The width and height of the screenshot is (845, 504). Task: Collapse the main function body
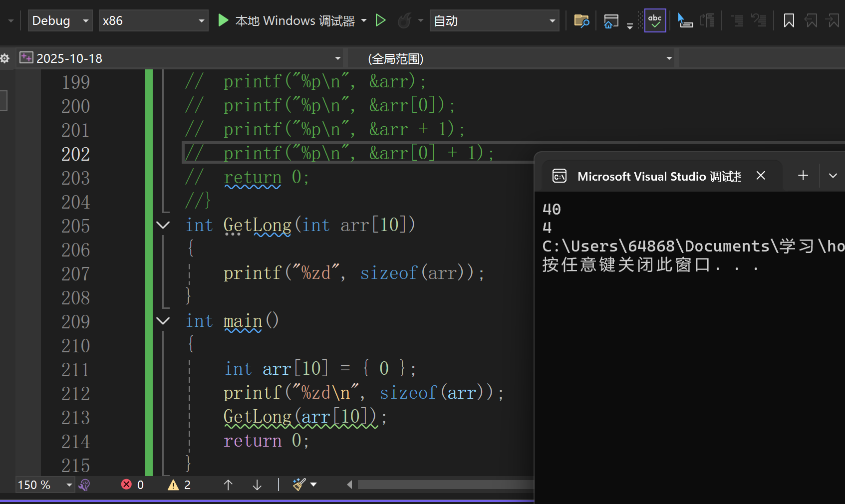pos(163,321)
